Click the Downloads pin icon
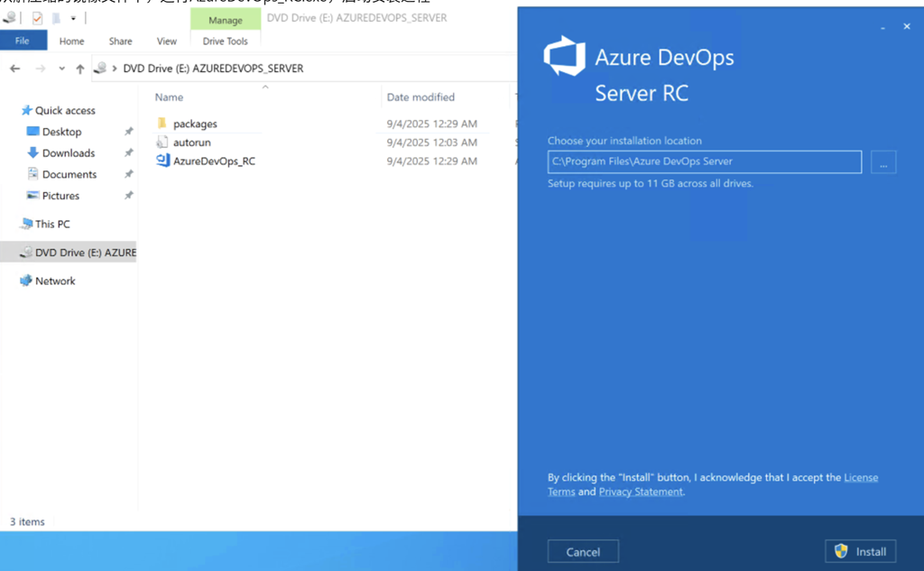Viewport: 924px width, 571px height. tap(128, 152)
